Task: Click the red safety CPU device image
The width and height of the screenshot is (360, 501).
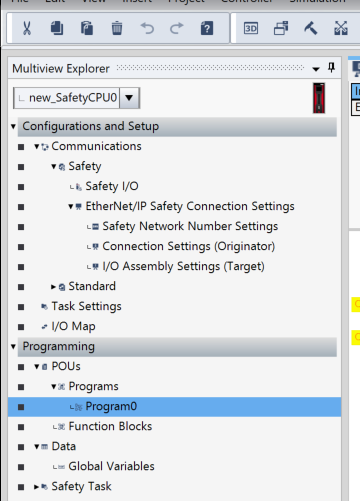Action: (319, 98)
